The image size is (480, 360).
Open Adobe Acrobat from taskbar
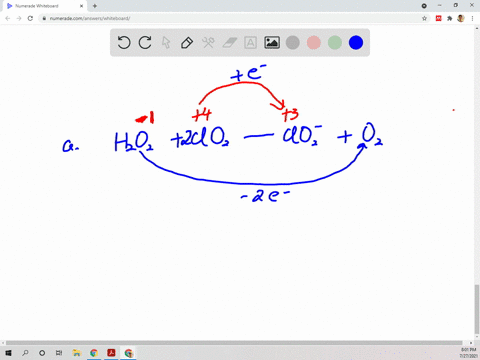coord(111,353)
